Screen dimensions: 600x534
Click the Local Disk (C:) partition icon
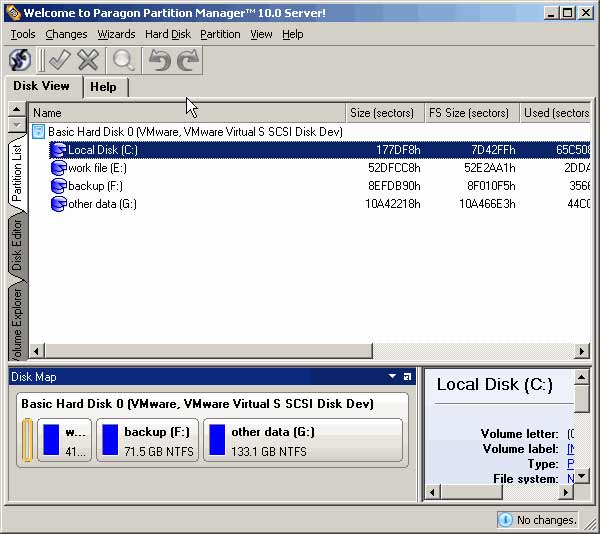click(59, 150)
